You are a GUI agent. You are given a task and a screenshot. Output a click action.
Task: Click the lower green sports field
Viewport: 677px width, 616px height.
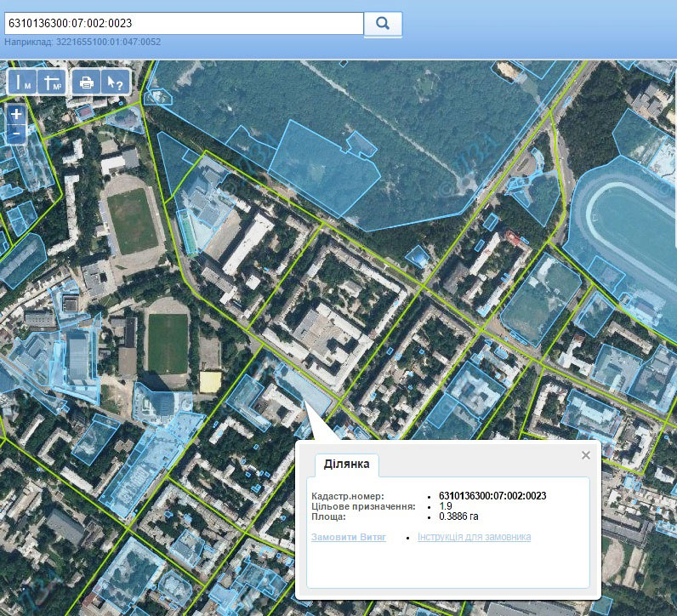[167, 343]
